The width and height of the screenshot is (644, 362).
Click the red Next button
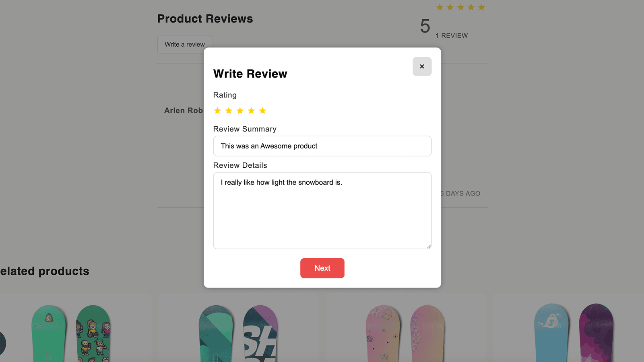(x=322, y=268)
